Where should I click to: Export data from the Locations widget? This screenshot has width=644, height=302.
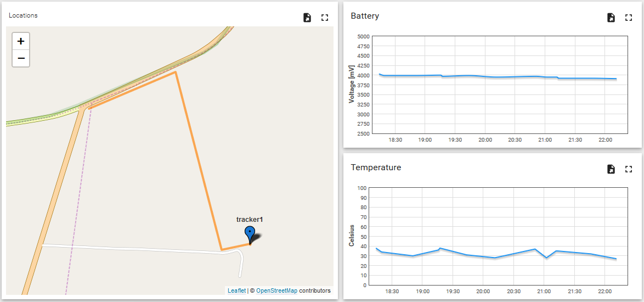point(307,18)
